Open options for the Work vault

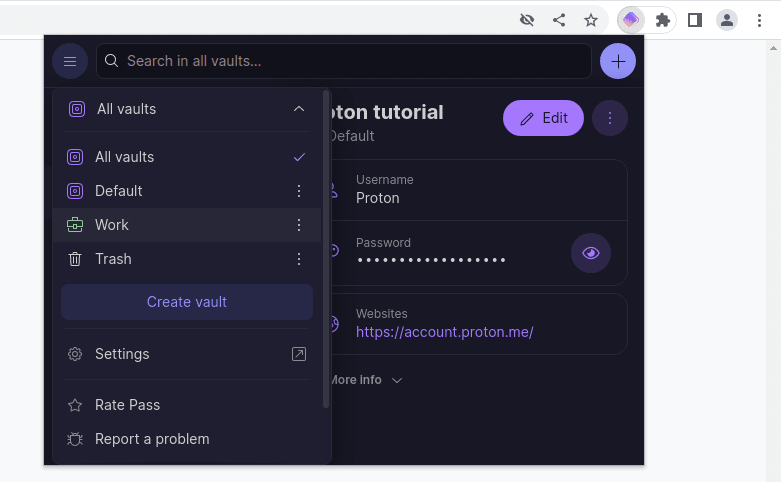coord(299,225)
